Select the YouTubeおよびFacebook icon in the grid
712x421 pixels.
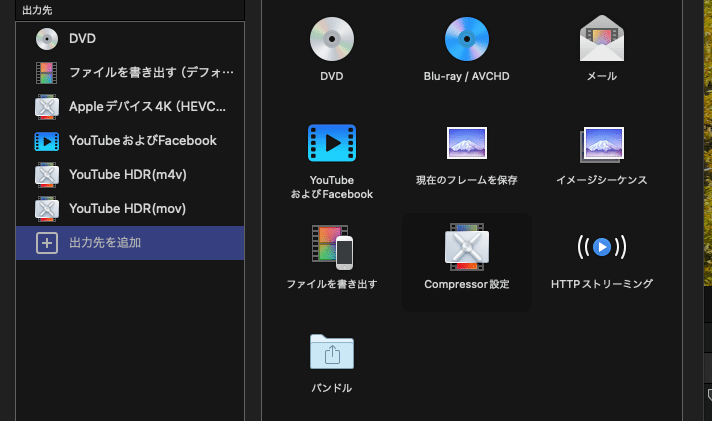tap(331, 143)
